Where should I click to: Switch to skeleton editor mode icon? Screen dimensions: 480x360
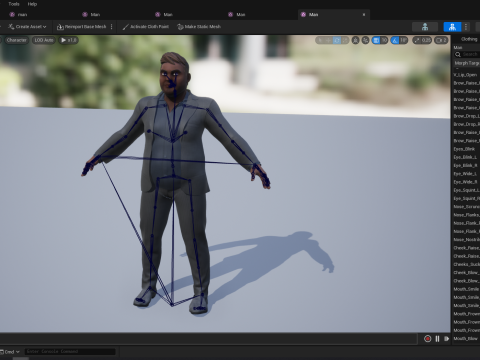(425, 27)
